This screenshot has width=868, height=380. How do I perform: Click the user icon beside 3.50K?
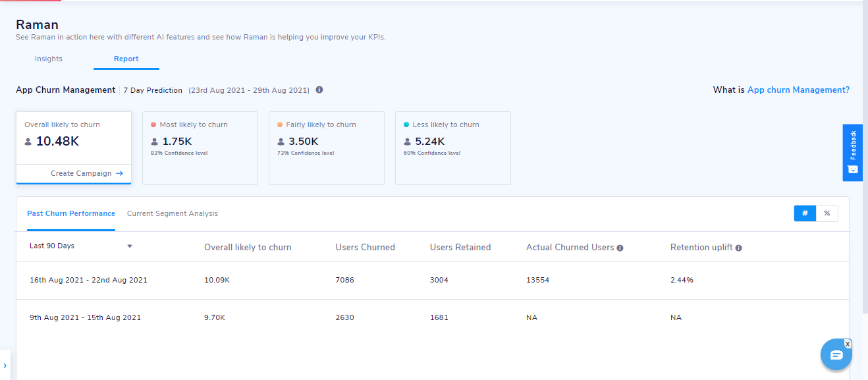[x=281, y=142]
